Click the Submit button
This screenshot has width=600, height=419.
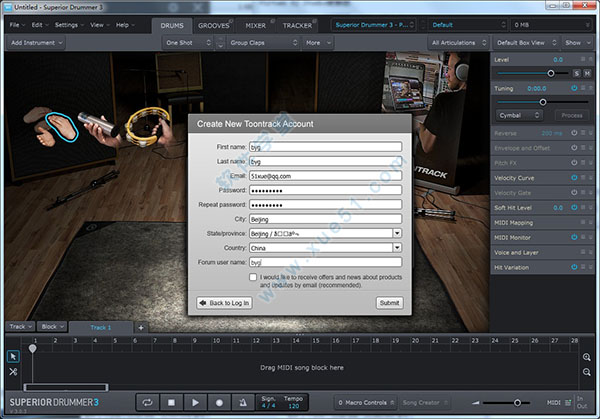click(x=389, y=303)
